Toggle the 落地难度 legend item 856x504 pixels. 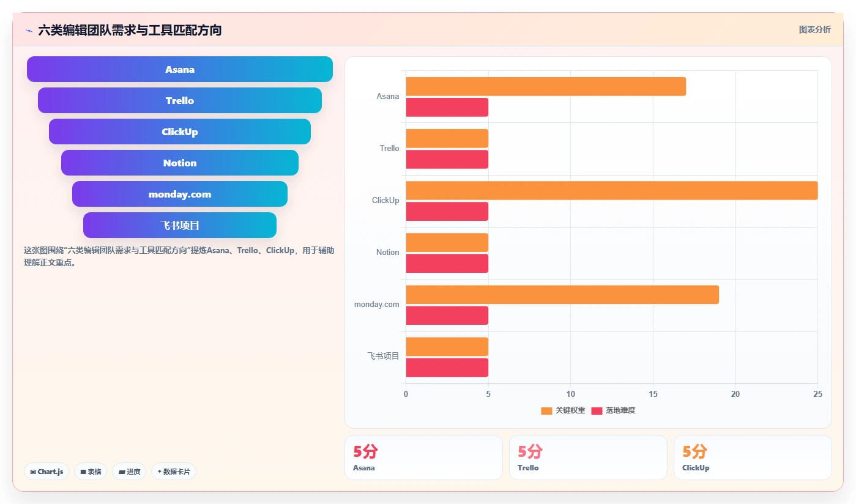click(613, 410)
